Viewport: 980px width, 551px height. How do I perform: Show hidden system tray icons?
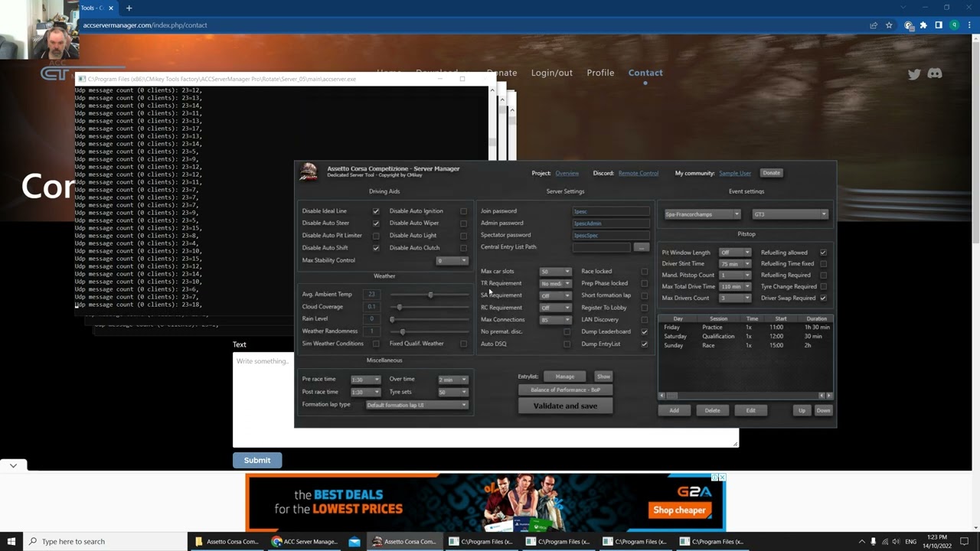coord(861,541)
